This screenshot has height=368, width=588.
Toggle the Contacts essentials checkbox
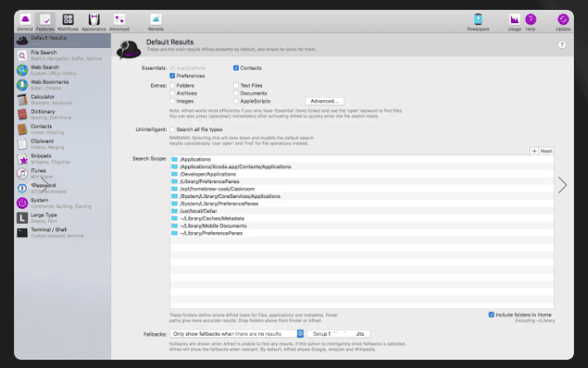(236, 68)
